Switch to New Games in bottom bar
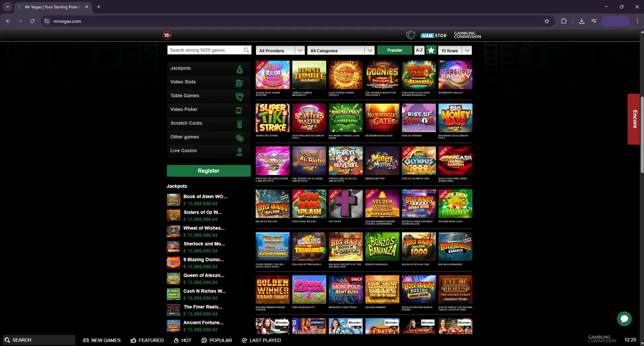Screen dimensions: 644x346 (x=102, y=340)
